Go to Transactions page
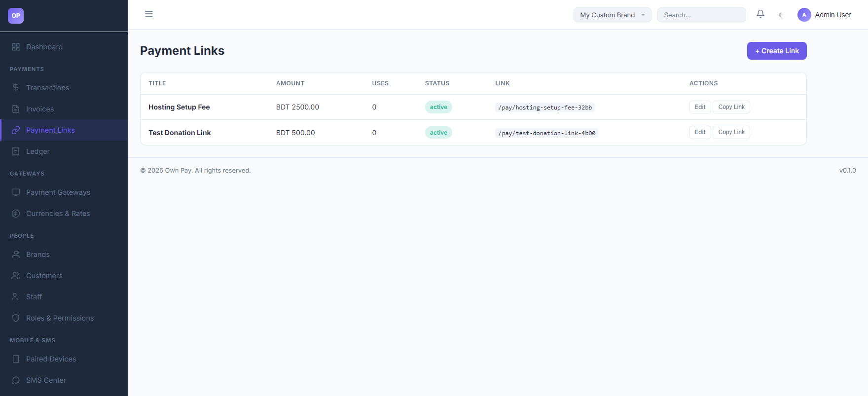This screenshot has height=396, width=868. click(64, 88)
